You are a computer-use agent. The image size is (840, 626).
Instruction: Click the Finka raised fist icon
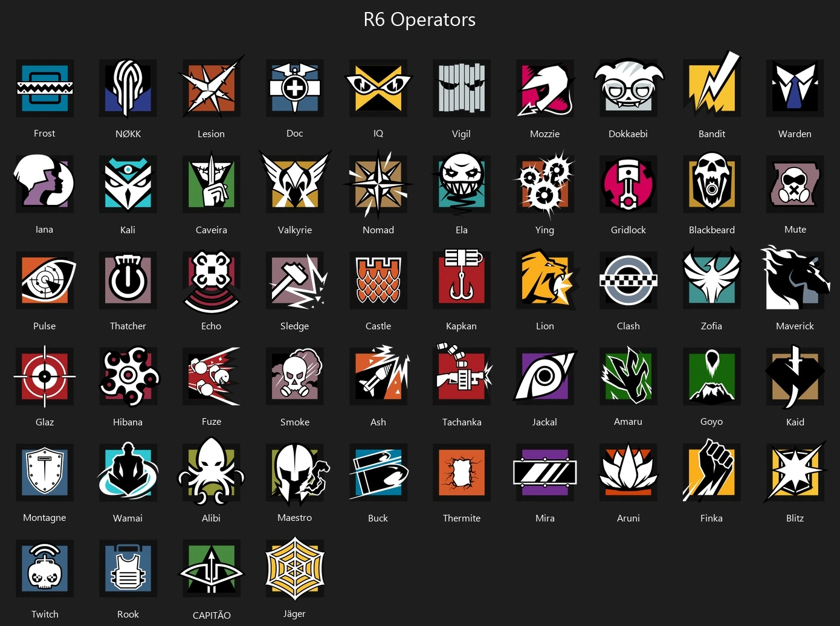click(x=712, y=471)
